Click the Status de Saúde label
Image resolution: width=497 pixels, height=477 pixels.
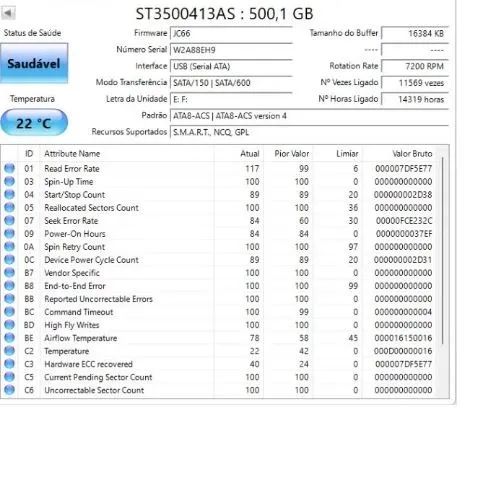32,33
